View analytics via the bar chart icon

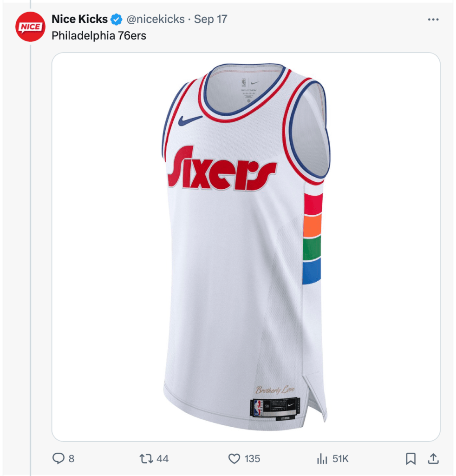(x=322, y=458)
